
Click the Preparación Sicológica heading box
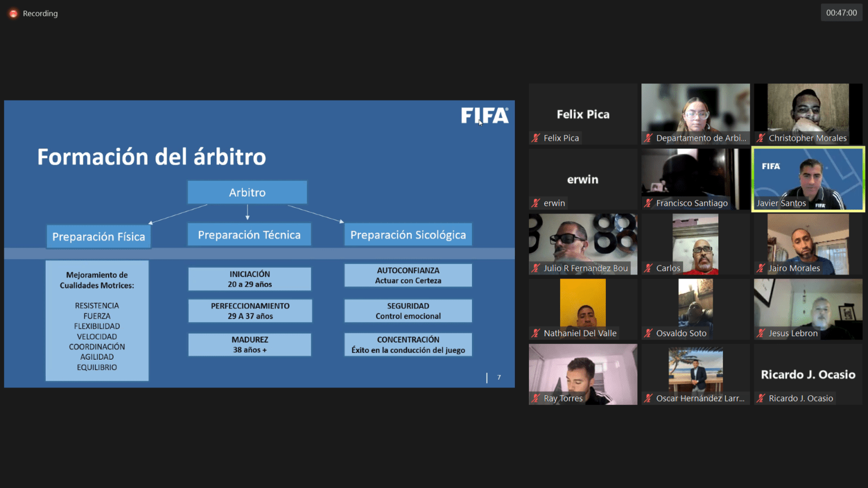(408, 235)
